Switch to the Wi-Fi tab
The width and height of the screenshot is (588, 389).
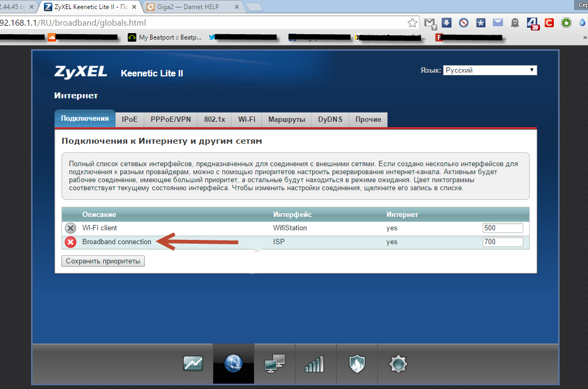pos(247,119)
